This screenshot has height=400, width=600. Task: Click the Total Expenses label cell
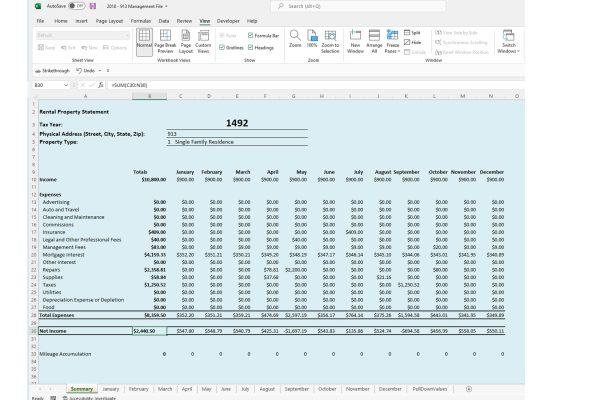(85, 315)
